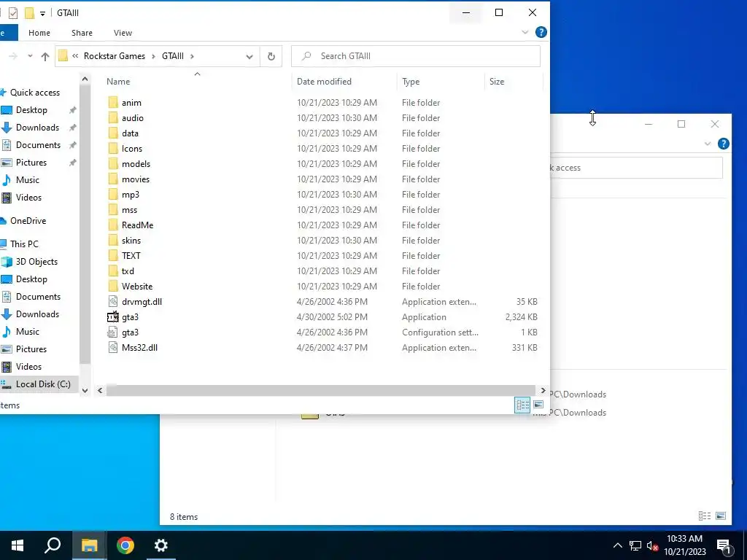Open taskbar Search
Screen dimensions: 747x560
pyautogui.click(x=53, y=545)
